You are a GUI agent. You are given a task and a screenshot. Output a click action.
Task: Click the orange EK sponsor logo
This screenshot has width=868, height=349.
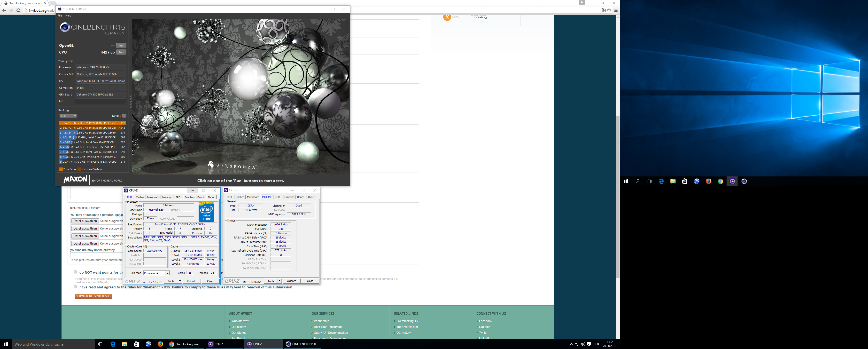point(447,17)
